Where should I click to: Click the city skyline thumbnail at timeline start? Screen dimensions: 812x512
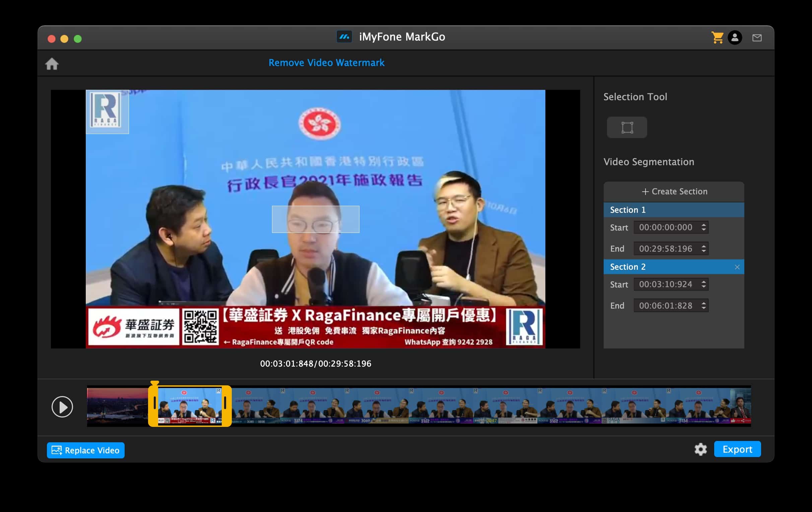pos(118,406)
